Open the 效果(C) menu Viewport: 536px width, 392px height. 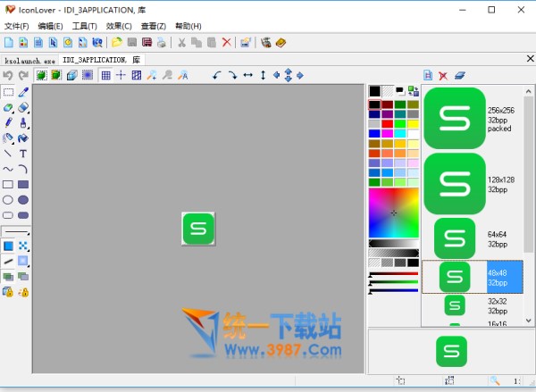(x=119, y=26)
